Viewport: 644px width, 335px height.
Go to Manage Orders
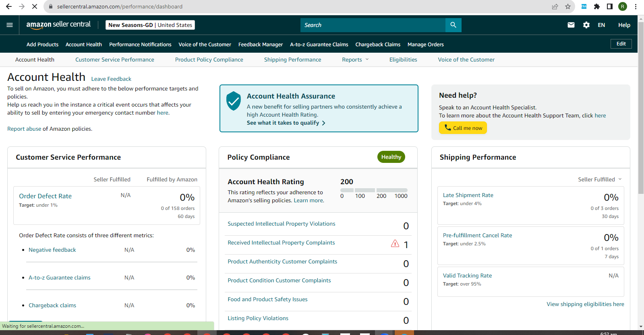point(426,45)
